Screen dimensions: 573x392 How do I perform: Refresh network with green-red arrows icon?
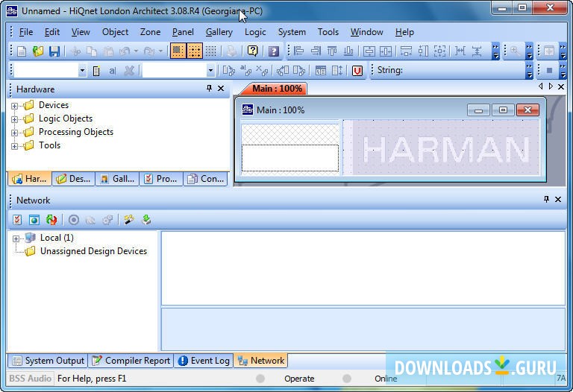coord(51,220)
